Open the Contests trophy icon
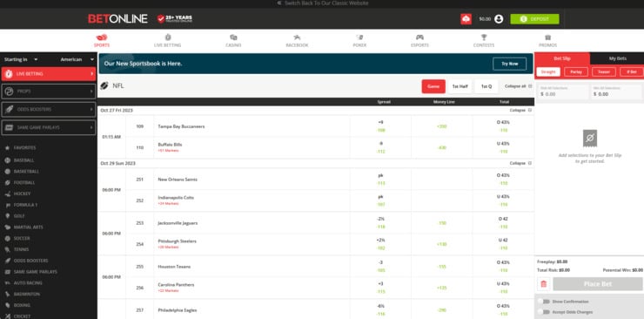Image resolution: width=644 pixels, height=319 pixels. (x=484, y=37)
